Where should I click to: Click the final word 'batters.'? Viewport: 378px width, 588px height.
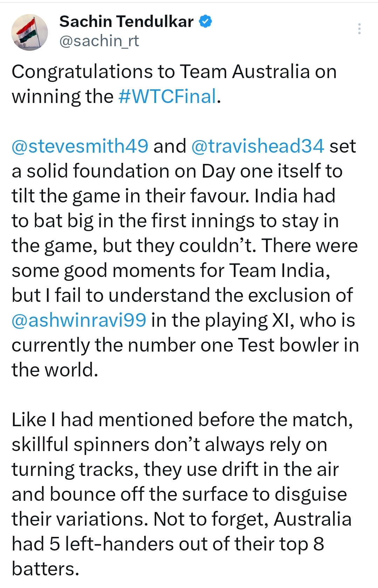(45, 569)
